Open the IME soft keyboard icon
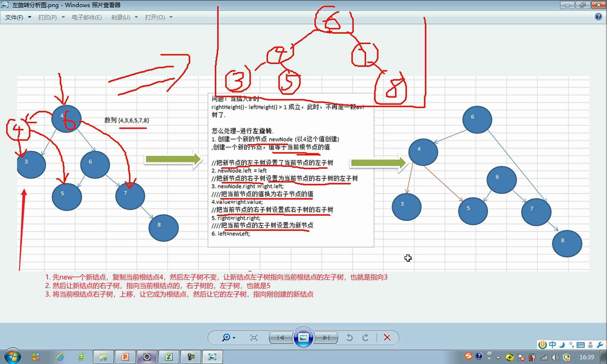 click(581, 345)
